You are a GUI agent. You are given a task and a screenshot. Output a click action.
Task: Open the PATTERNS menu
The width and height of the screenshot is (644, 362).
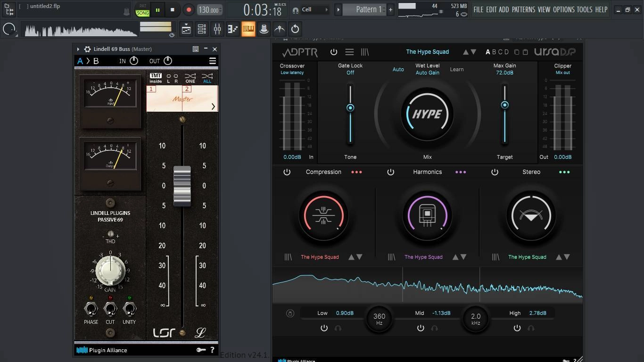click(523, 9)
